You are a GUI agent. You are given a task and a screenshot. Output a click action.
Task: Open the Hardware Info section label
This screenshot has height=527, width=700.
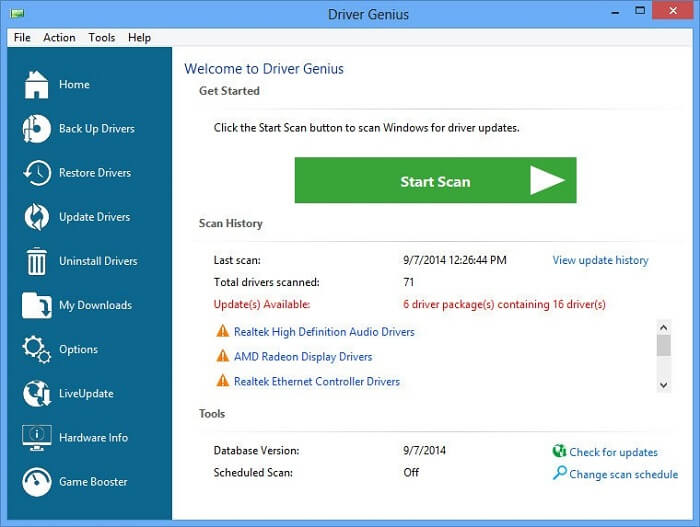point(93,438)
